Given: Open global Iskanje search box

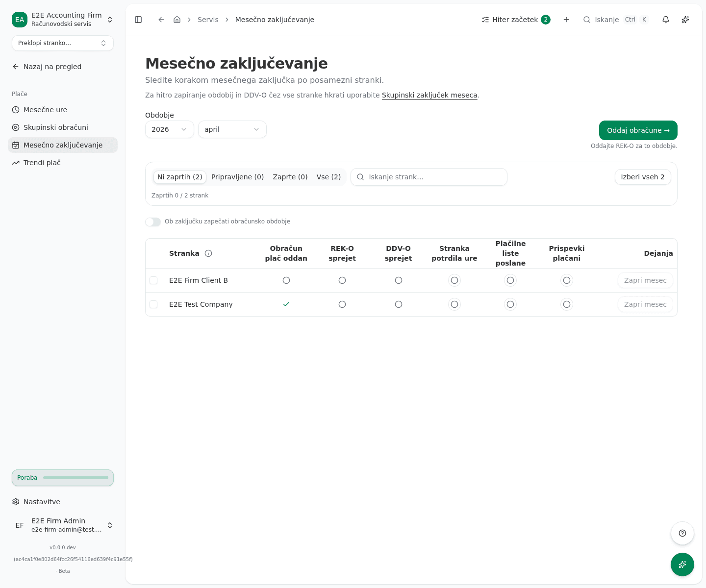Looking at the screenshot, I should coord(616,20).
